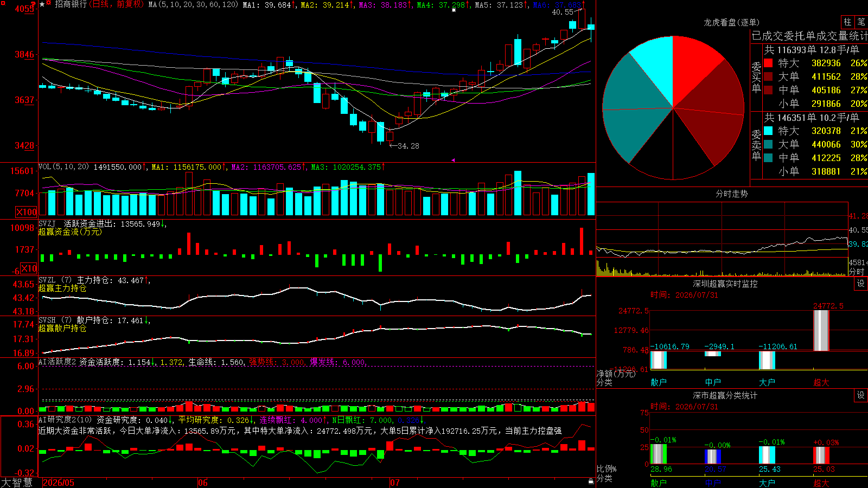Viewport: 868px width, 488px height.
Task: Open VOL(5,10,20) indicator parameters
Action: 64,167
